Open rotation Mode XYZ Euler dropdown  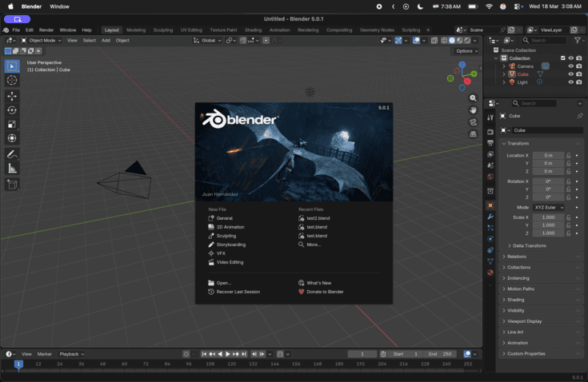click(548, 207)
